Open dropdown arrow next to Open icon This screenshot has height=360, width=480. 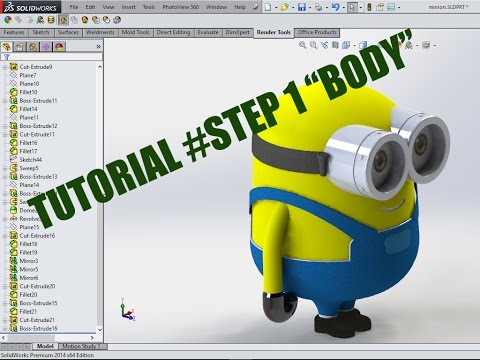tap(292, 7)
